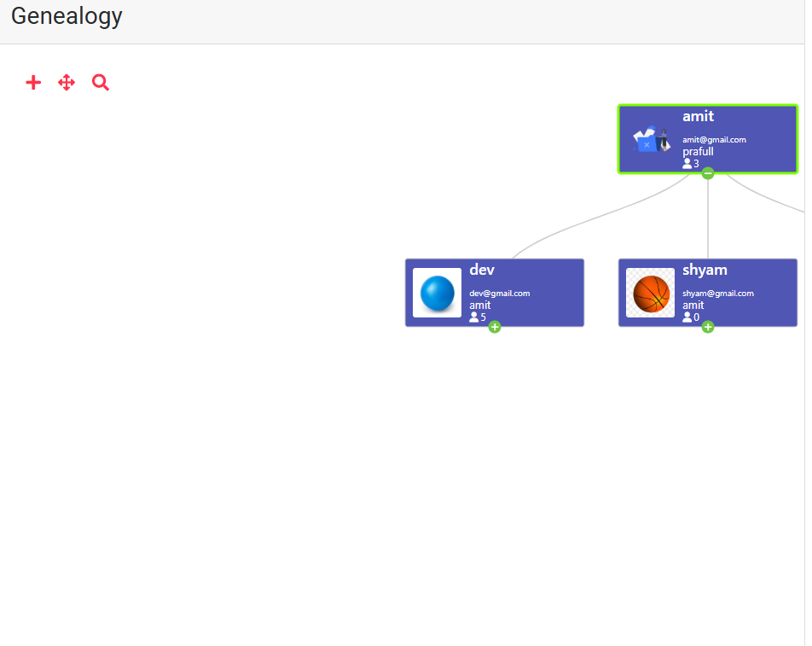The image size is (812, 646).
Task: Click the dev@gmail.com email address
Action: point(500,294)
